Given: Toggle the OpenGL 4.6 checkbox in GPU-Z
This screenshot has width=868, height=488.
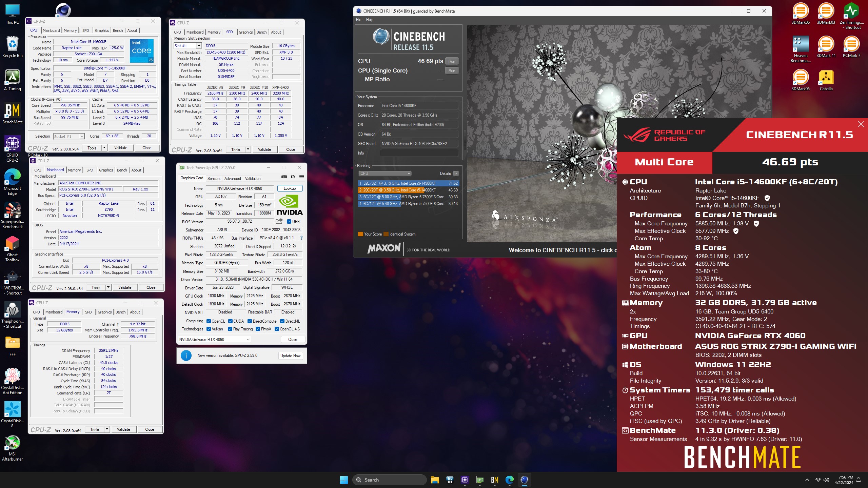Looking at the screenshot, I should [x=277, y=329].
